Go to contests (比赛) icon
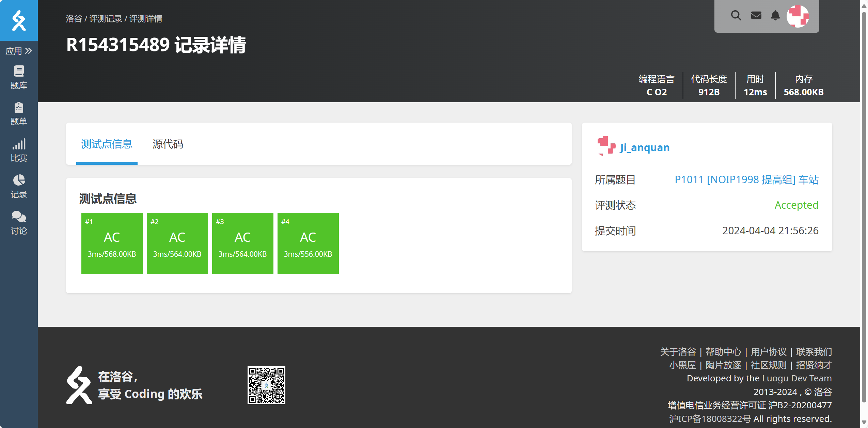This screenshot has width=868, height=428. point(19,150)
